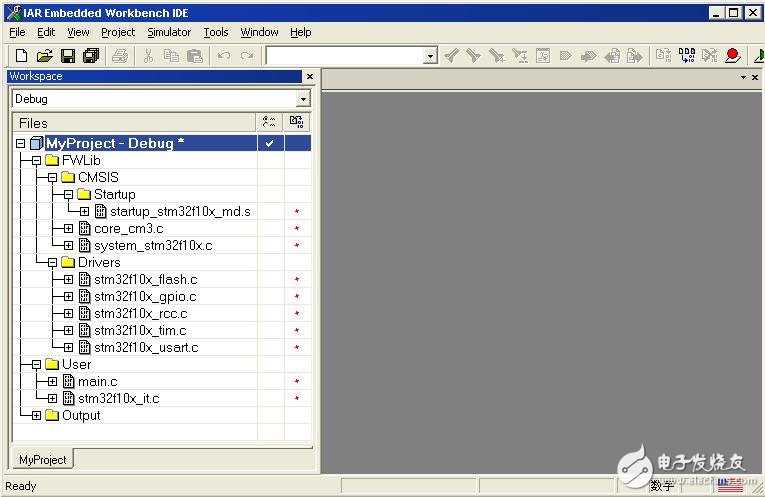Select stm32f10x_it.c in the tree
Screen dimensions: 765x497
tap(119, 398)
